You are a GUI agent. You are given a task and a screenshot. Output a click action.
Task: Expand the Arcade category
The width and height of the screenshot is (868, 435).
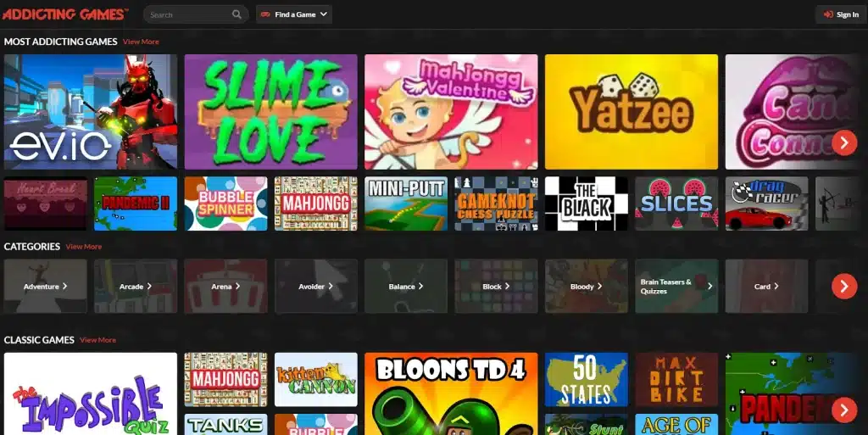point(136,286)
